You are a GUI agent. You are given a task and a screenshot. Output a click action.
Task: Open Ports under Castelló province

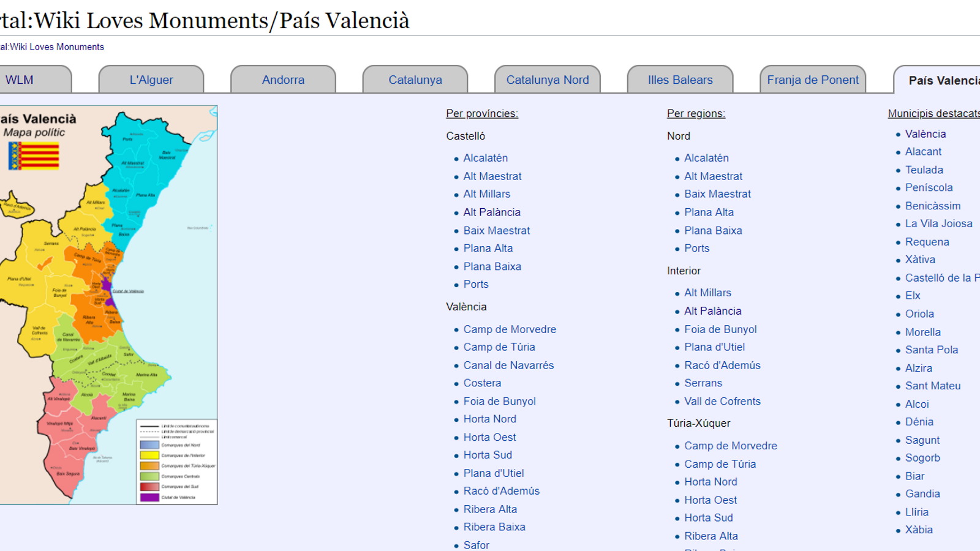[476, 285]
